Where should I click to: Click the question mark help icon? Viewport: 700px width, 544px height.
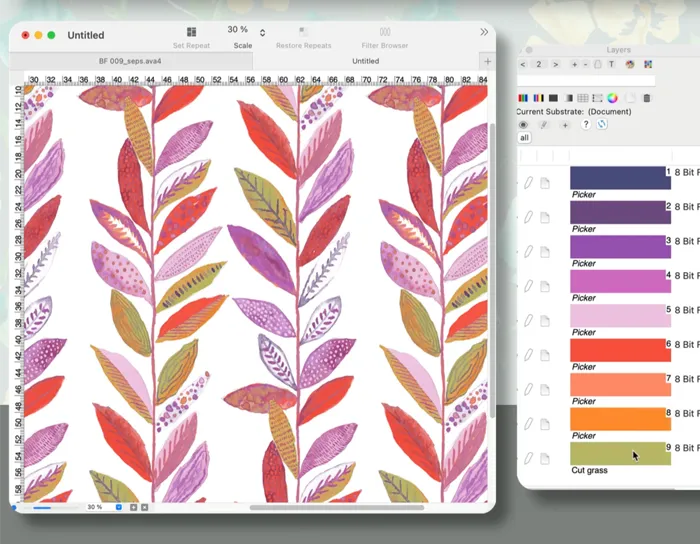tap(585, 125)
